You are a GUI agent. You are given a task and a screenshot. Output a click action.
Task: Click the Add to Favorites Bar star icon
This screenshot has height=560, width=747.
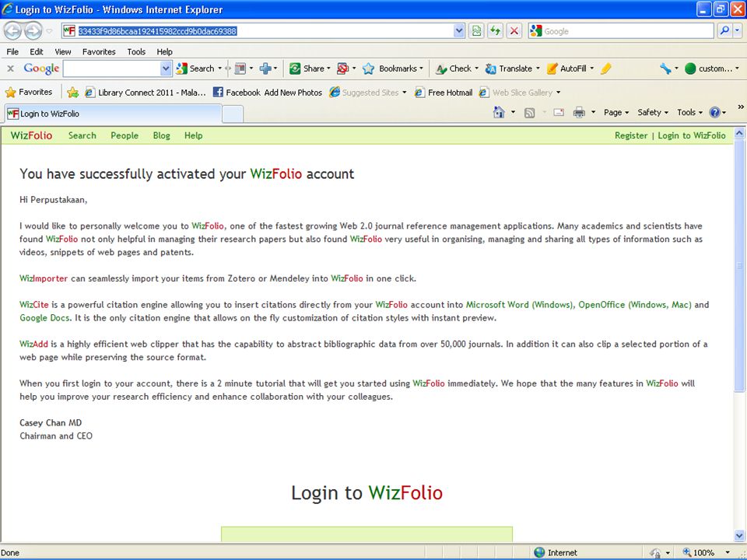point(73,93)
